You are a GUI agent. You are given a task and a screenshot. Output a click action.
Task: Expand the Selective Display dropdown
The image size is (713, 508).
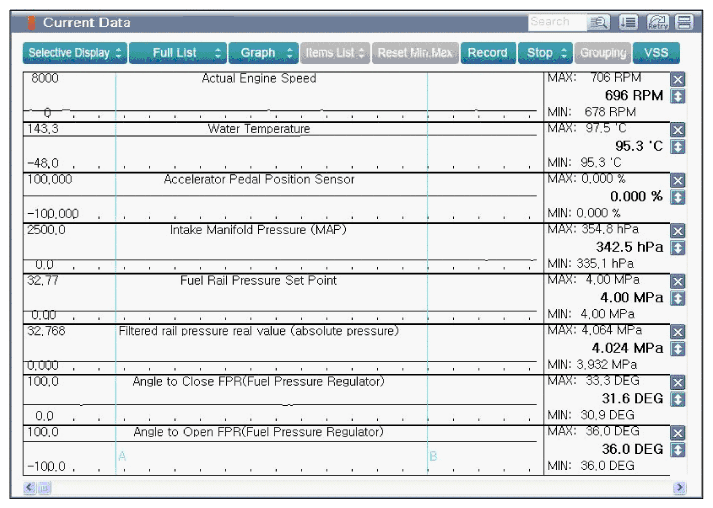tap(75, 53)
